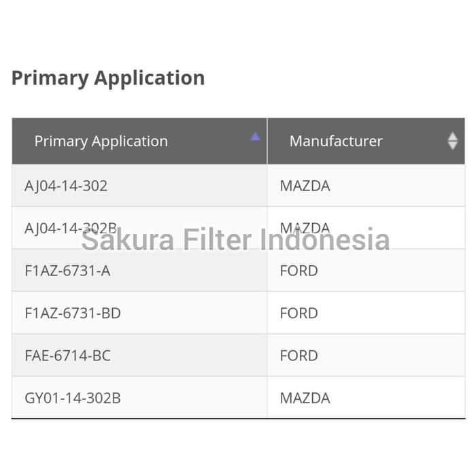Click the Manufacturer column's down sort arrow
The height and width of the screenshot is (476, 476).
tap(453, 146)
